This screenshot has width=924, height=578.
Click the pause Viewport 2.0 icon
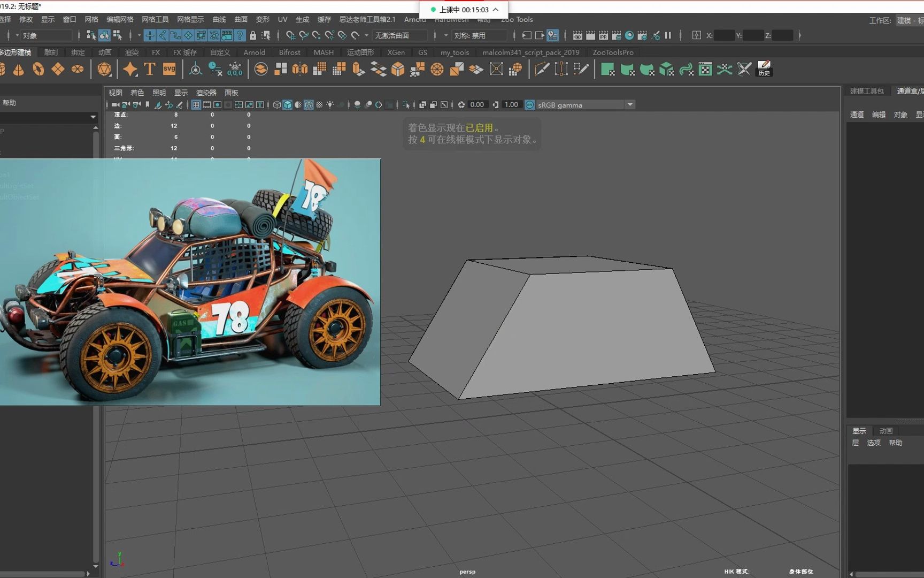[668, 35]
